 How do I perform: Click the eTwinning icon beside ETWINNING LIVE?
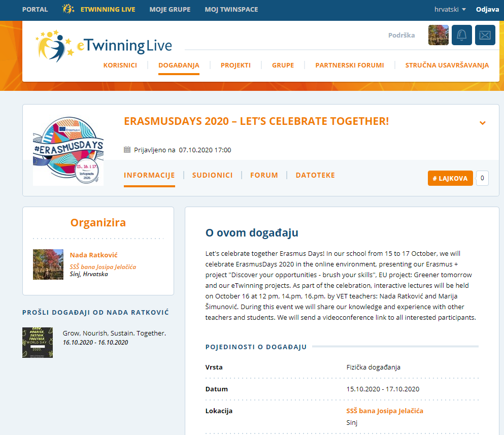coord(68,9)
